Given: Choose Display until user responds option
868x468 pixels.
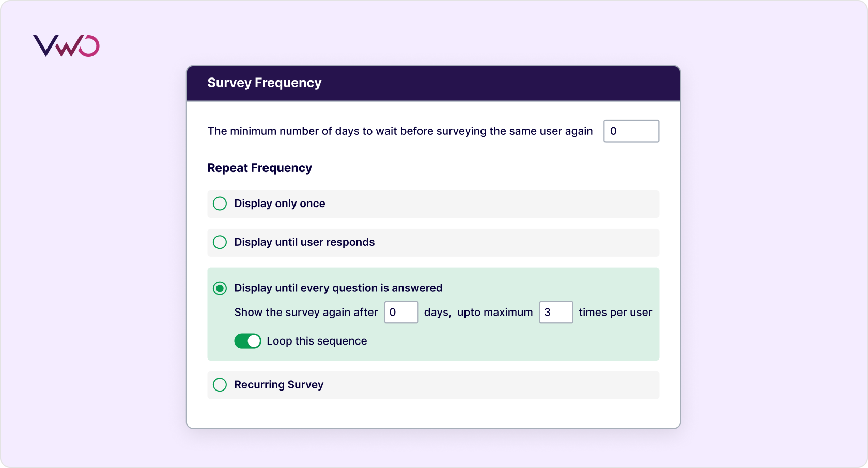Looking at the screenshot, I should 220,242.
